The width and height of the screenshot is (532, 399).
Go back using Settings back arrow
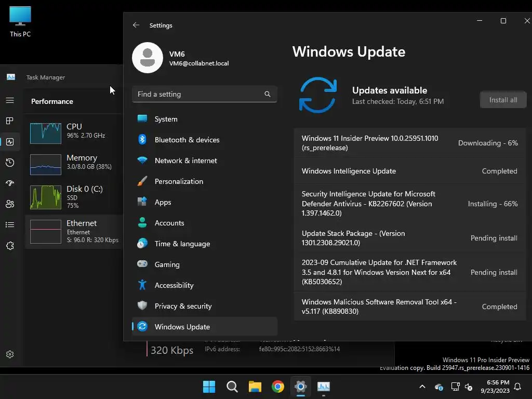[136, 25]
